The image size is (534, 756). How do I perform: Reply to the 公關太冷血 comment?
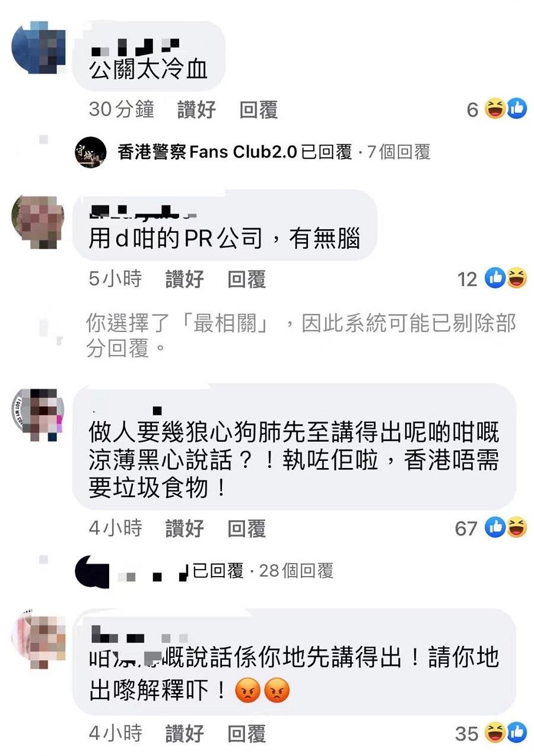(x=258, y=110)
